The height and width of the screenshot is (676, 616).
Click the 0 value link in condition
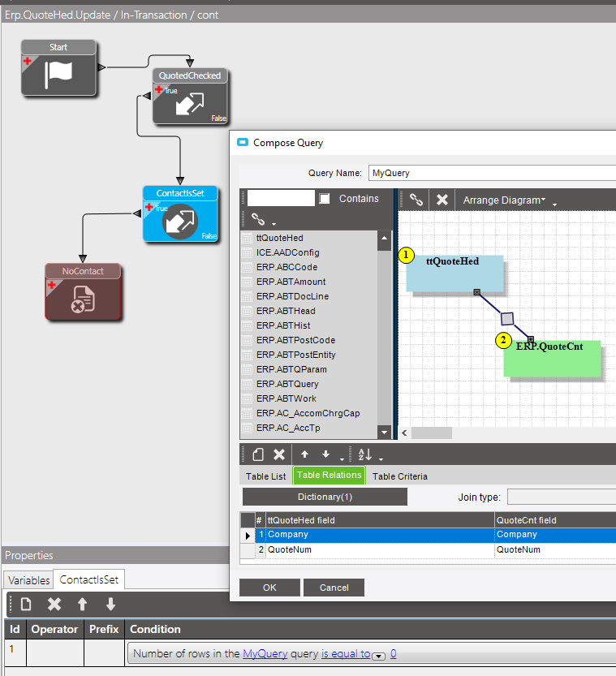pos(393,653)
